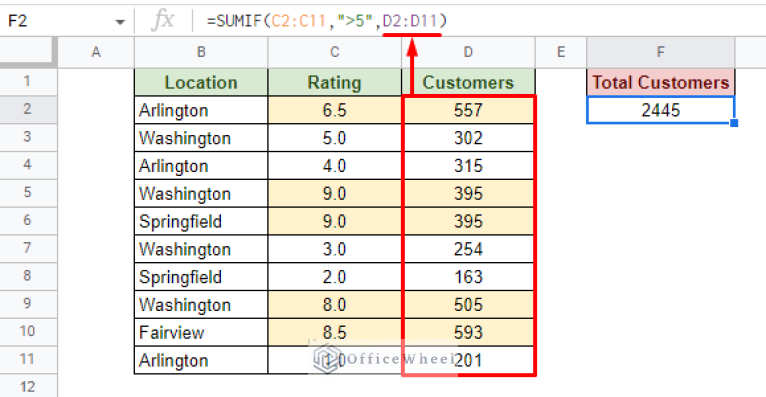Select customers 395 in row 5

point(468,193)
